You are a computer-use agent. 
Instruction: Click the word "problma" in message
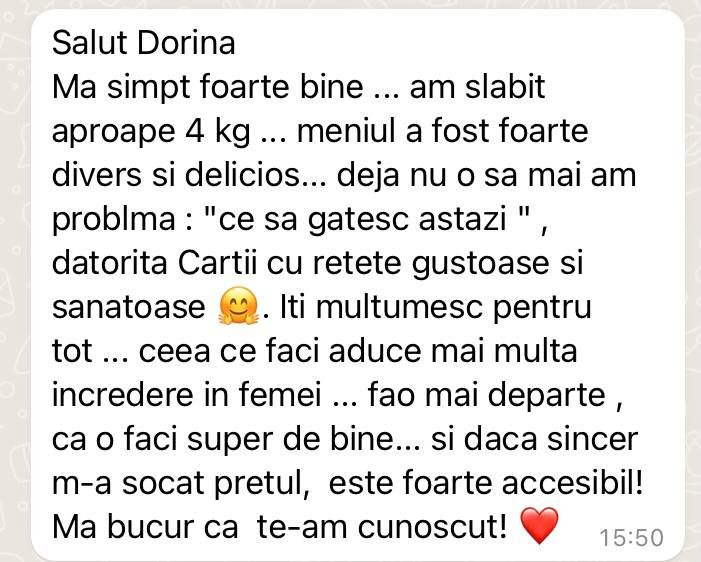pos(114,220)
